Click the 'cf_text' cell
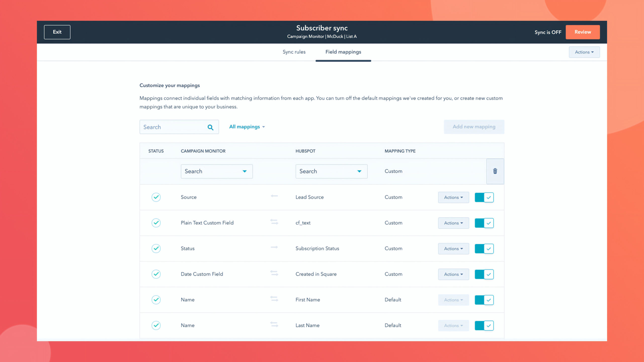 click(x=303, y=223)
